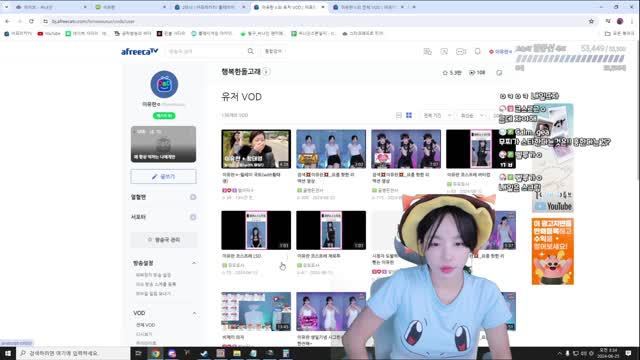The height and width of the screenshot is (360, 640).
Task: Open File Explorer from taskbar
Action: point(237,353)
